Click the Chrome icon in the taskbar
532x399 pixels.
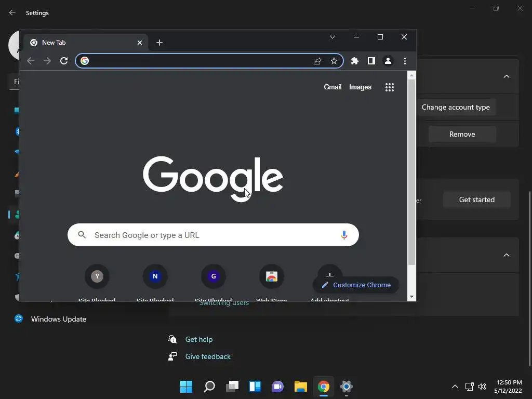323,387
